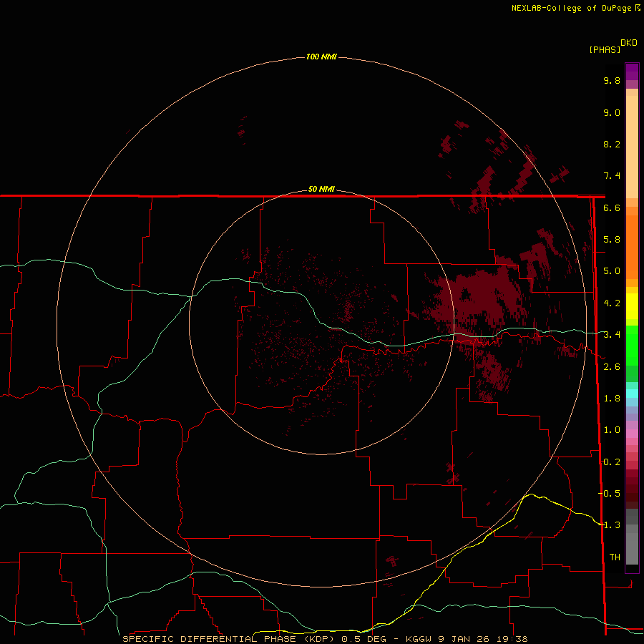The width and height of the screenshot is (644, 644).
Task: Click the DKD label above the color scale
Action: tap(629, 43)
